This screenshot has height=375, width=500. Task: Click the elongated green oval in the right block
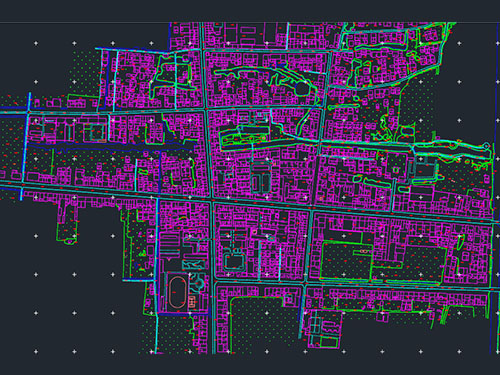coord(377,182)
